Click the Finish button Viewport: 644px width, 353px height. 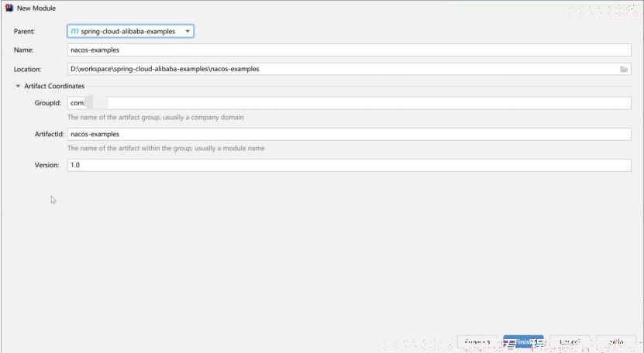[523, 341]
